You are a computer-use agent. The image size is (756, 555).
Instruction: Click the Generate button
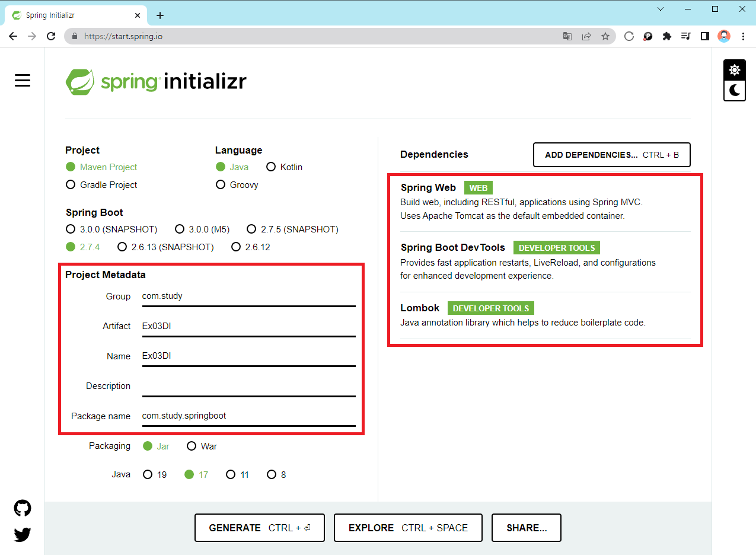click(x=260, y=528)
